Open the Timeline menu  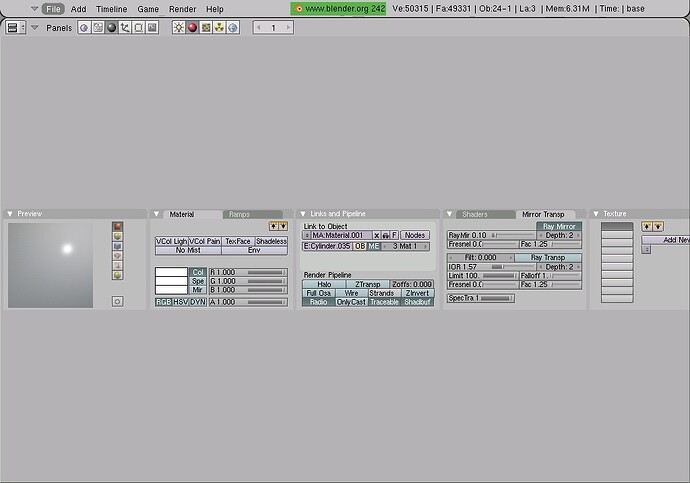(x=111, y=9)
